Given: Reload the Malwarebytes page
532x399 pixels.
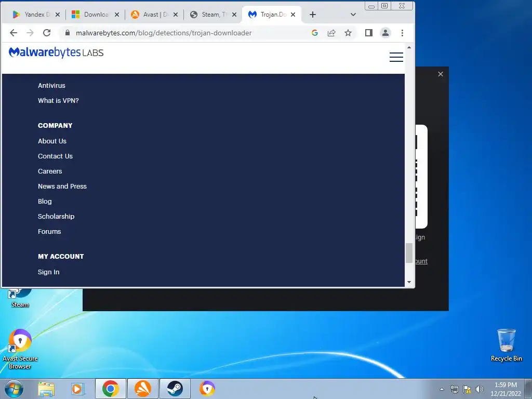Looking at the screenshot, I should [47, 33].
